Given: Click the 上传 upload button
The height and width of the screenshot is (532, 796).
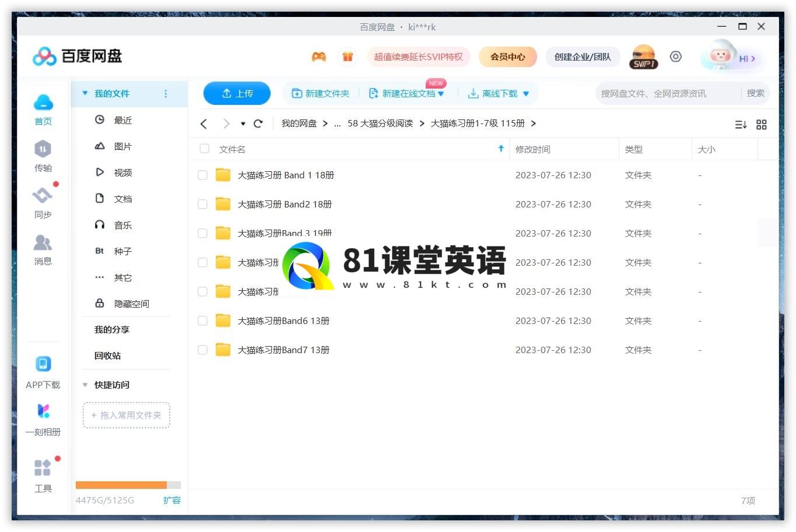Looking at the screenshot, I should click(x=237, y=93).
